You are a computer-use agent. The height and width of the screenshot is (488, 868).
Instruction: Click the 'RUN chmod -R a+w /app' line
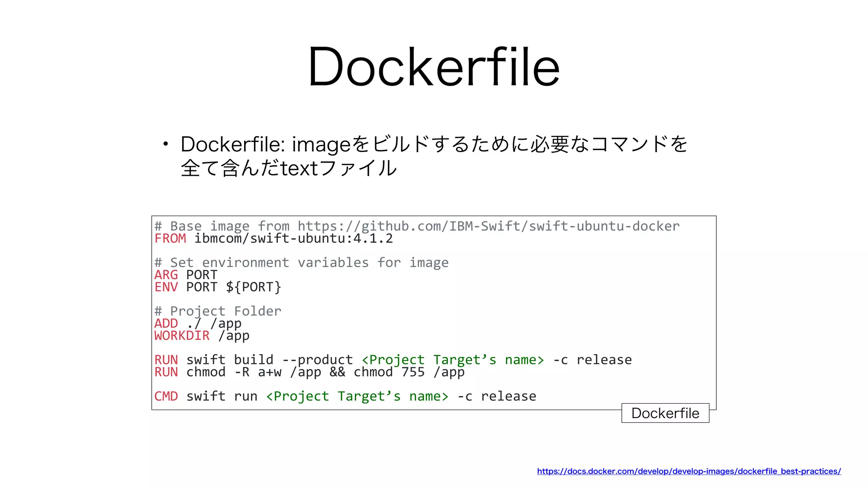click(x=309, y=372)
